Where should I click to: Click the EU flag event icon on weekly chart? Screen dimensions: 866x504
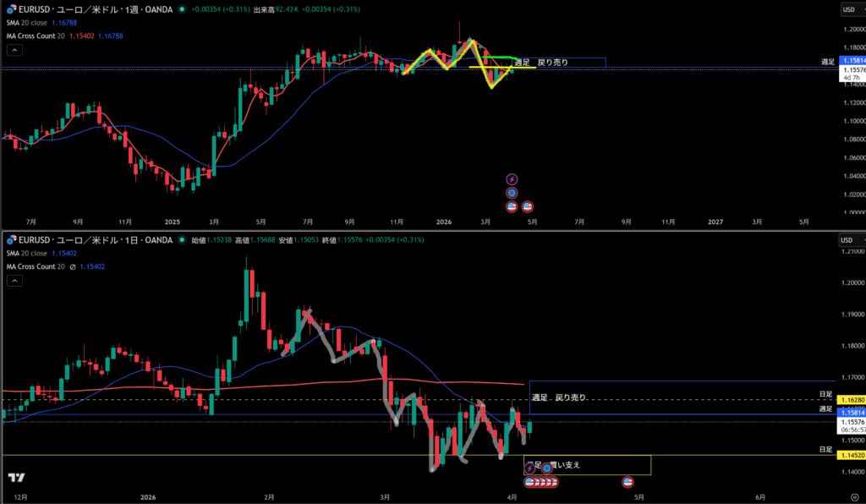(512, 193)
